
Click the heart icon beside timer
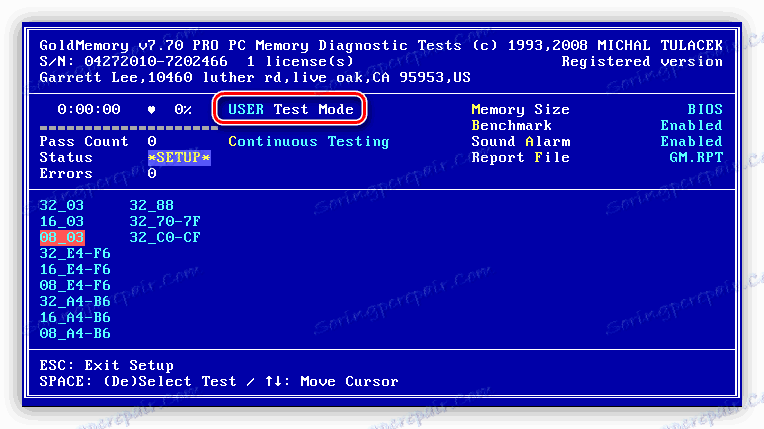click(152, 110)
